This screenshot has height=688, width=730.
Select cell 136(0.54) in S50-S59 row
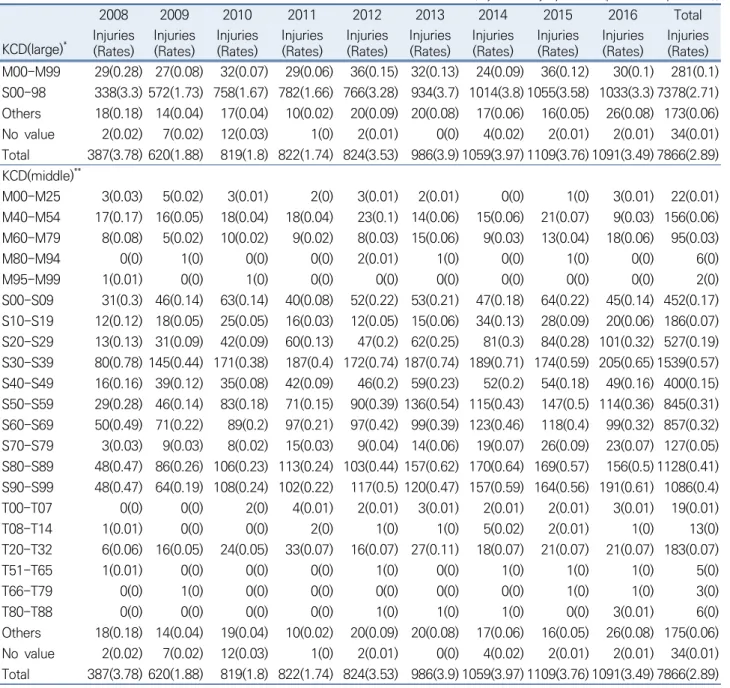(x=431, y=404)
